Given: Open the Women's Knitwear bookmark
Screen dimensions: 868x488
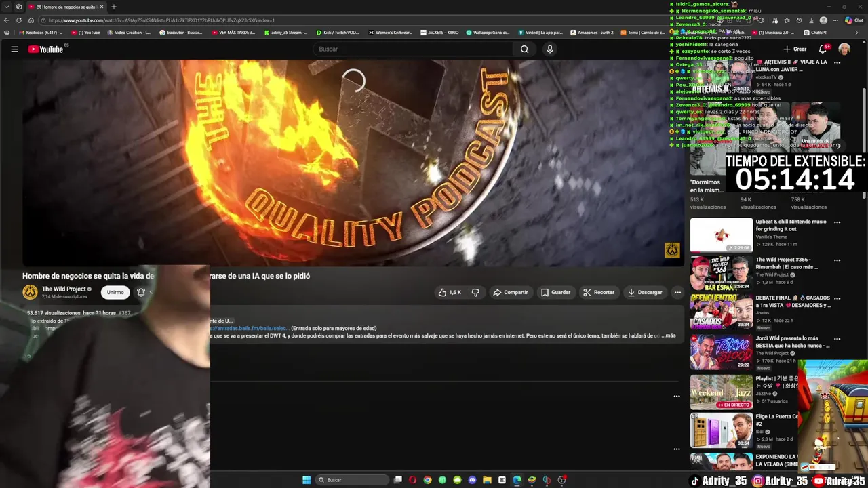Looking at the screenshot, I should (391, 32).
